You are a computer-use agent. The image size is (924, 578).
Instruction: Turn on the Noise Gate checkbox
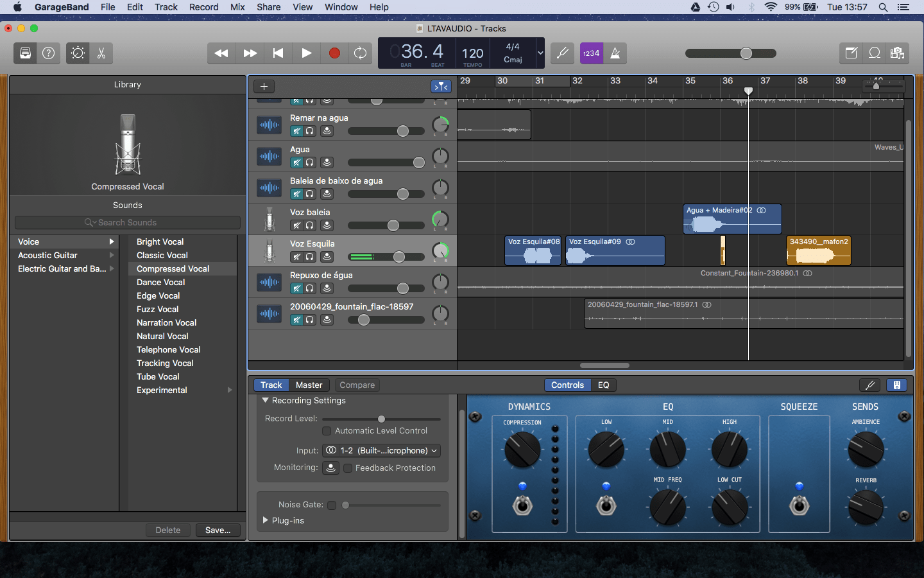coord(332,505)
